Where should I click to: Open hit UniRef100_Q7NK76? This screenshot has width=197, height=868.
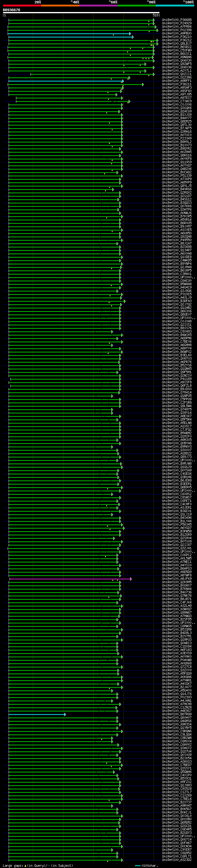coord(177,596)
